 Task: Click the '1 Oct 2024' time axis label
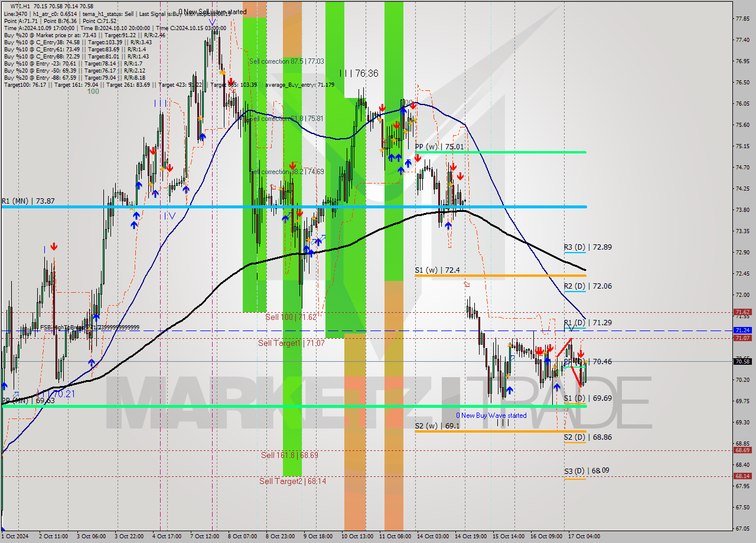point(14,537)
